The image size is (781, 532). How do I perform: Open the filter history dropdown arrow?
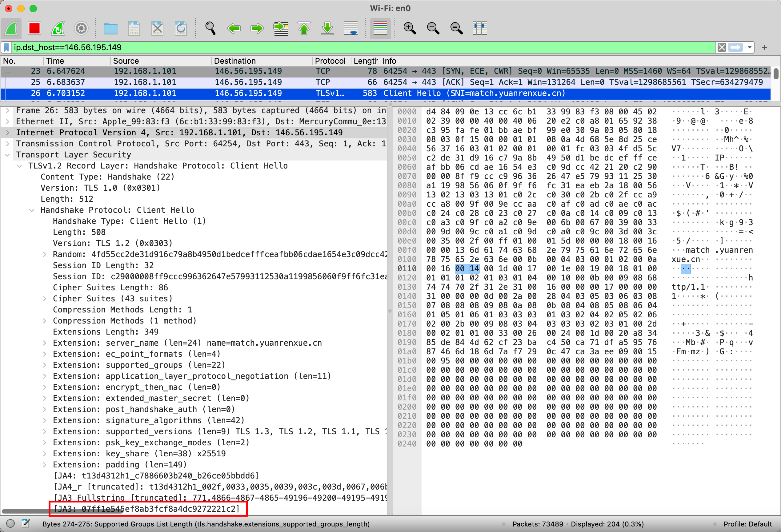click(749, 47)
